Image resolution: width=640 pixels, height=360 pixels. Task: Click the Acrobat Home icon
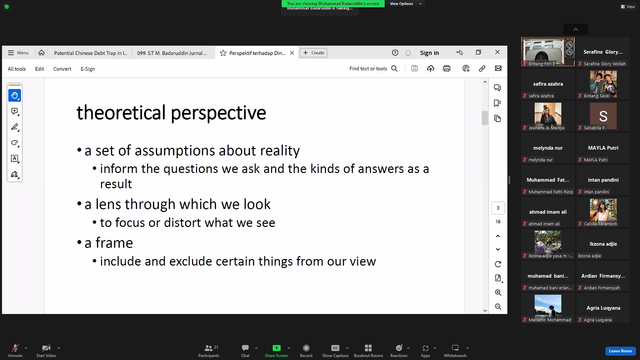pyautogui.click(x=41, y=53)
